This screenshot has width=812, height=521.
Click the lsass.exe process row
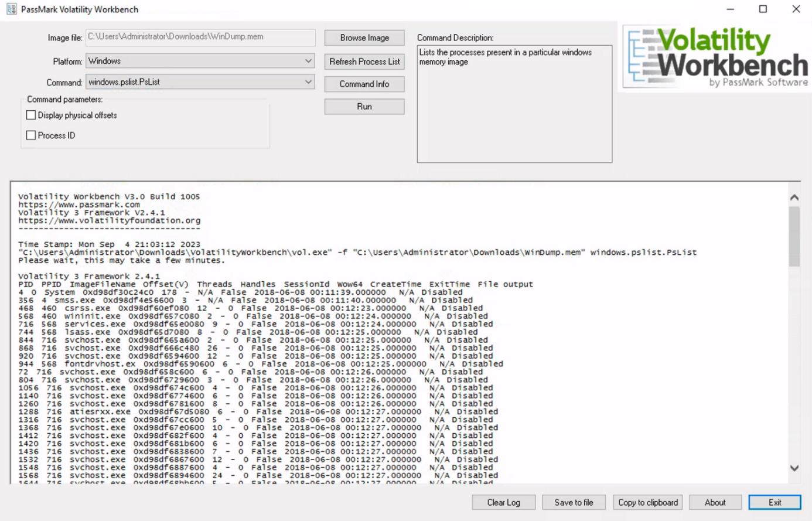[248, 332]
